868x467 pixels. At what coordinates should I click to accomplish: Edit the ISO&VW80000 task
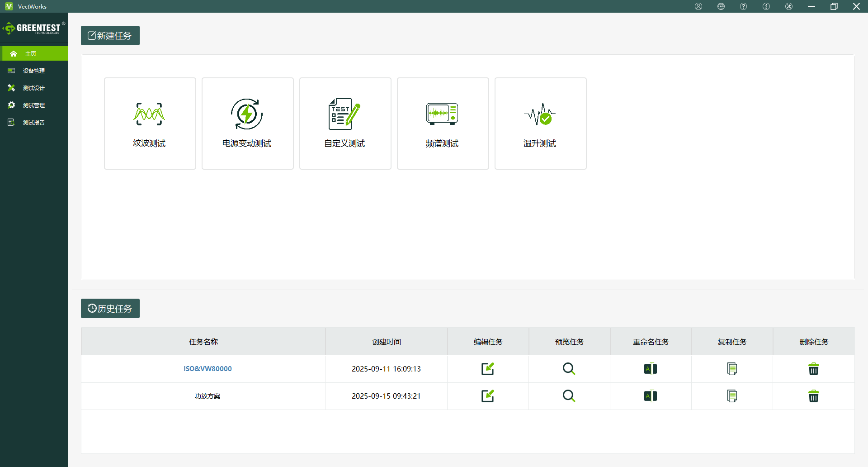pyautogui.click(x=487, y=369)
